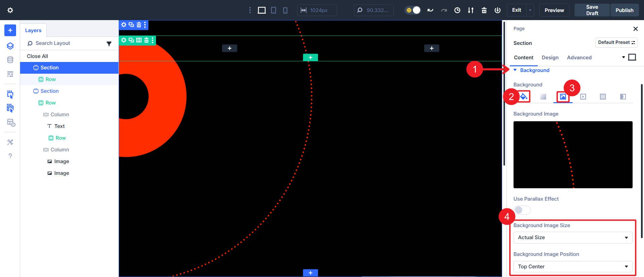This screenshot has height=277, width=644.
Task: Open the Background Image Size dropdown
Action: [x=573, y=237]
